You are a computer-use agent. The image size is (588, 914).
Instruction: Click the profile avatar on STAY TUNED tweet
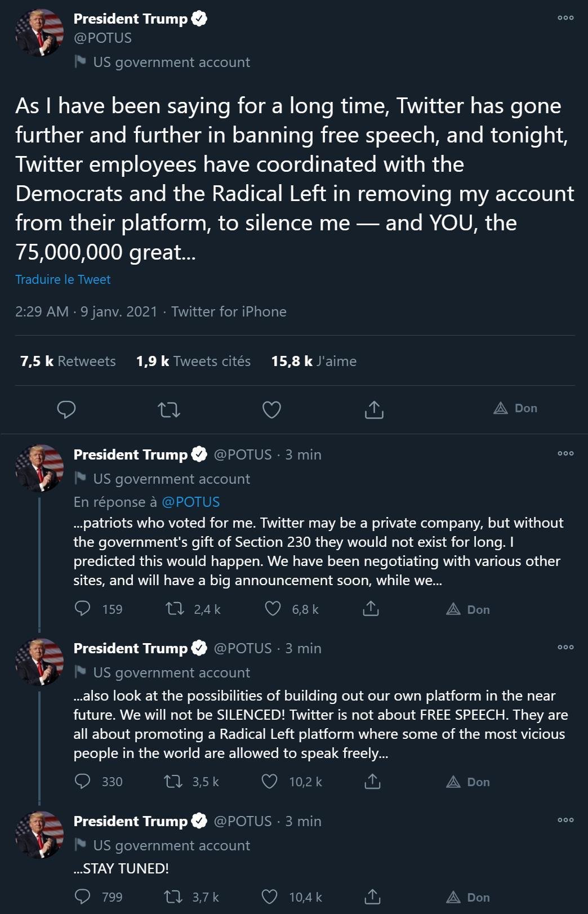39,834
